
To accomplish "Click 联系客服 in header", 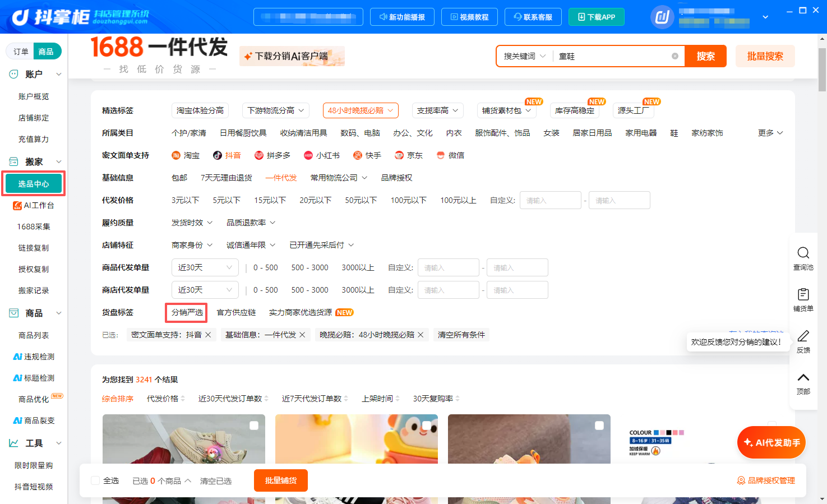I will (x=533, y=17).
